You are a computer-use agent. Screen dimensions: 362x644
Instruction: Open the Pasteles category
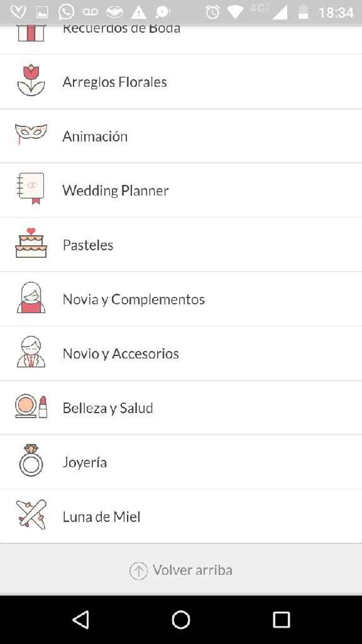[181, 245]
